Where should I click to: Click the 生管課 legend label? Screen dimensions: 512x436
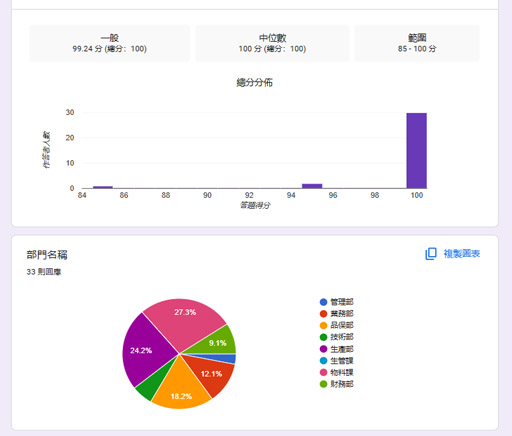[x=342, y=361]
